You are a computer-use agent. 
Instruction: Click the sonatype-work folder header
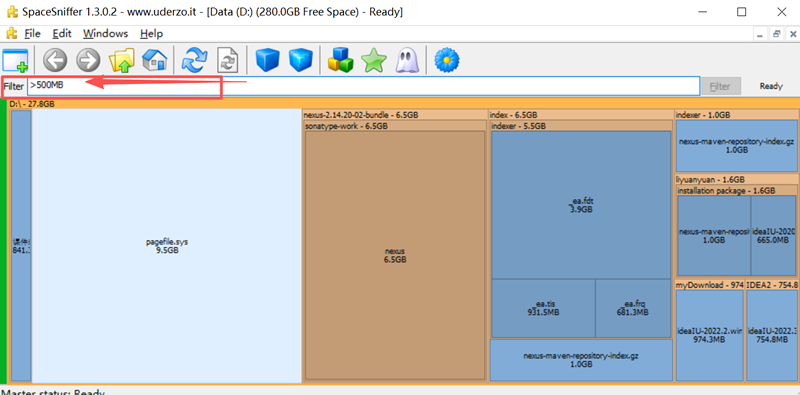point(395,126)
